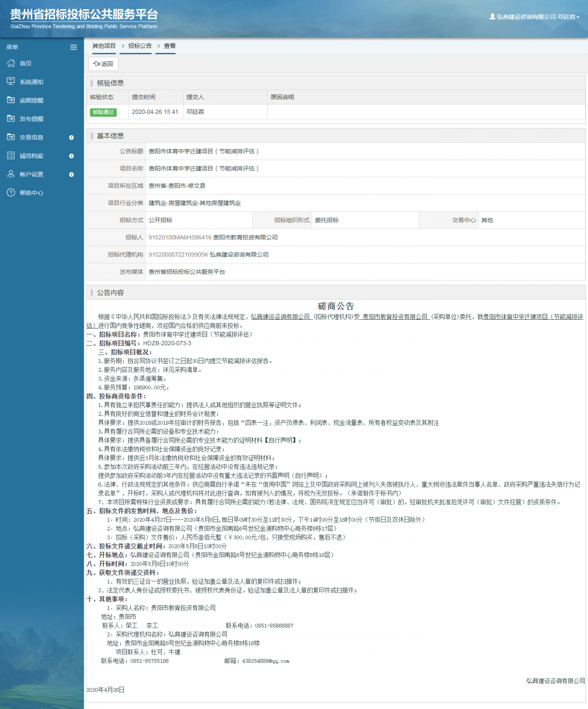The height and width of the screenshot is (709, 588).
Task: Expand the 帐户设置 submenu arrow
Action: coord(72,175)
